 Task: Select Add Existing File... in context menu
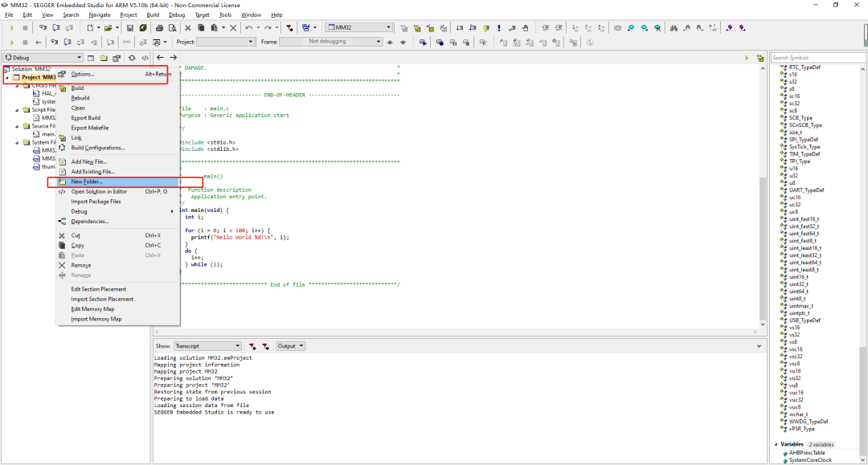118,172
